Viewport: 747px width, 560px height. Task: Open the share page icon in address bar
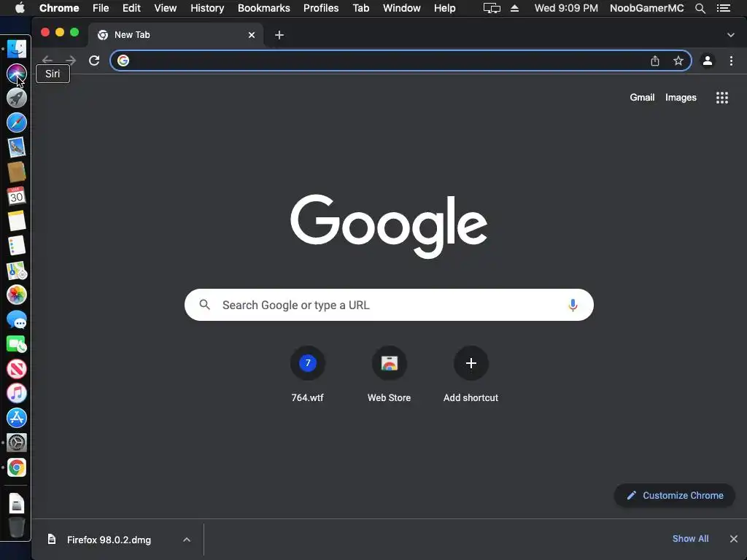pos(654,61)
